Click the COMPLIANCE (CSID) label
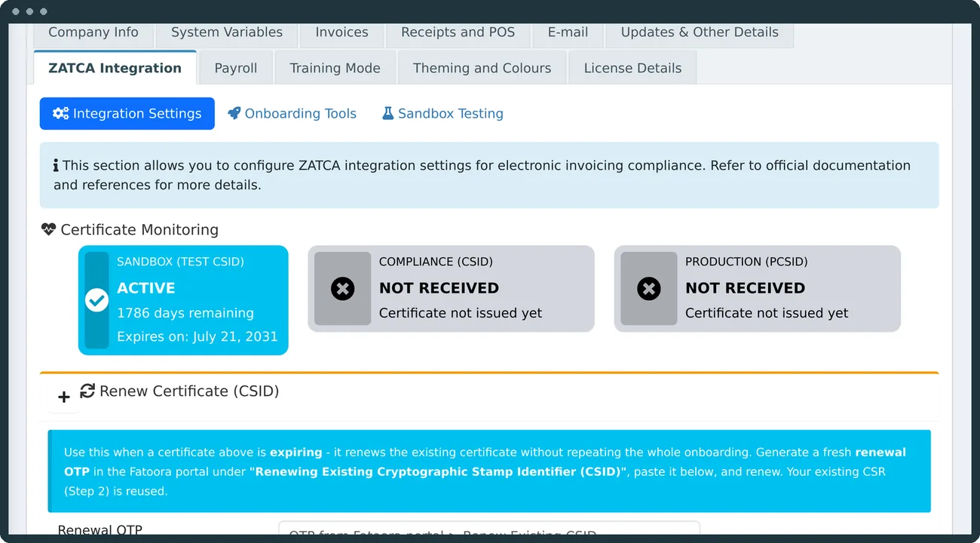The height and width of the screenshot is (543, 980). coord(436,262)
